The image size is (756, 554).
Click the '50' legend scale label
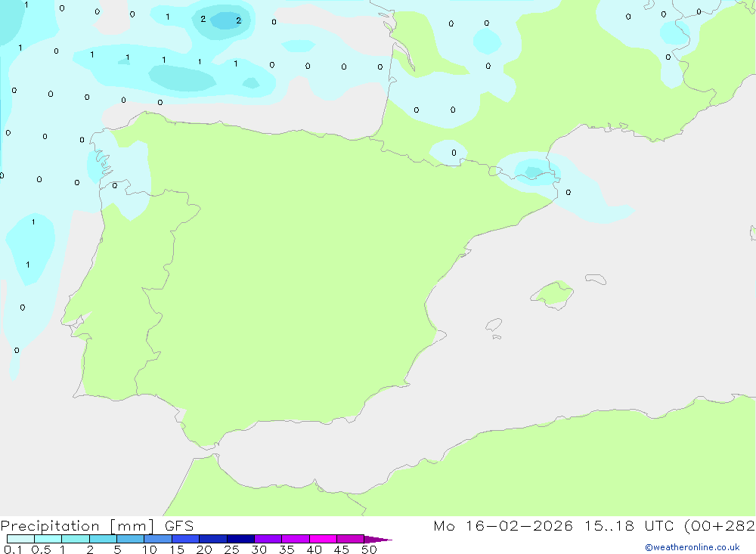point(370,549)
